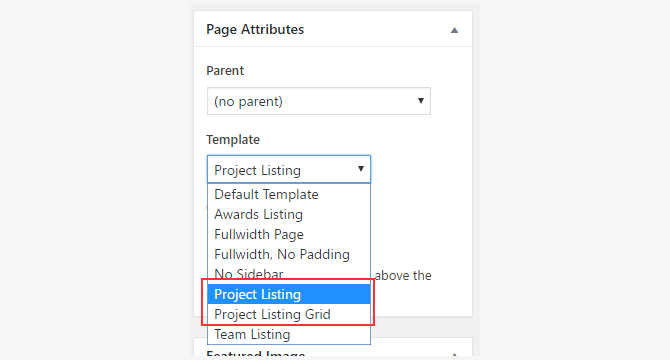Open the Parent dropdown showing (no parent)
670x360 pixels.
pos(319,101)
